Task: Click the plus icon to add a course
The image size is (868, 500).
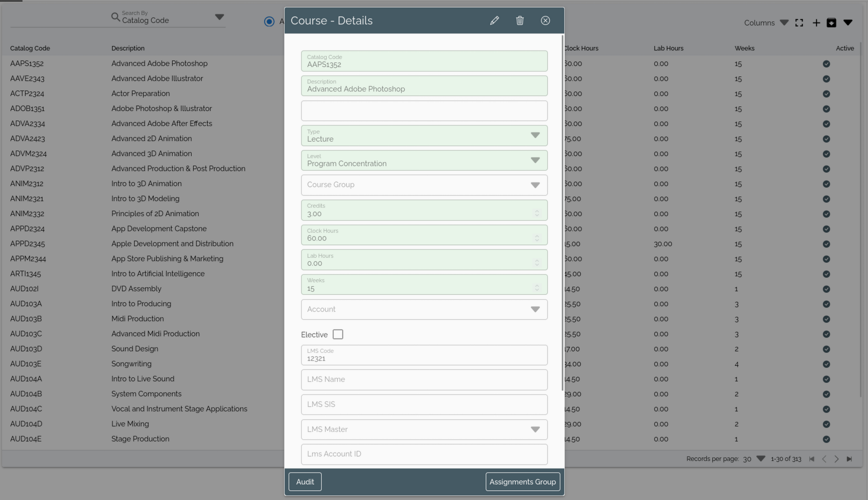Action: click(816, 23)
